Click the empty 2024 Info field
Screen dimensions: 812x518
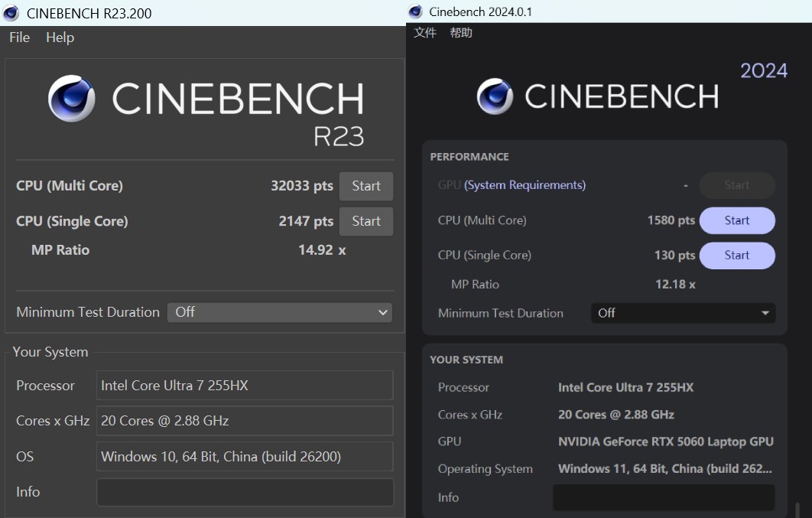[x=664, y=498]
